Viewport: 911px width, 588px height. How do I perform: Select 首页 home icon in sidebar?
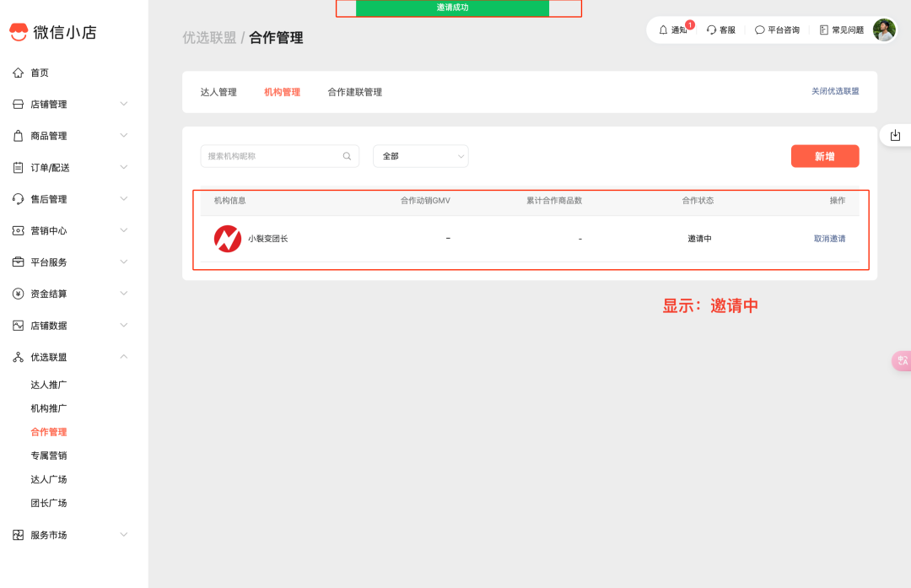click(x=20, y=73)
